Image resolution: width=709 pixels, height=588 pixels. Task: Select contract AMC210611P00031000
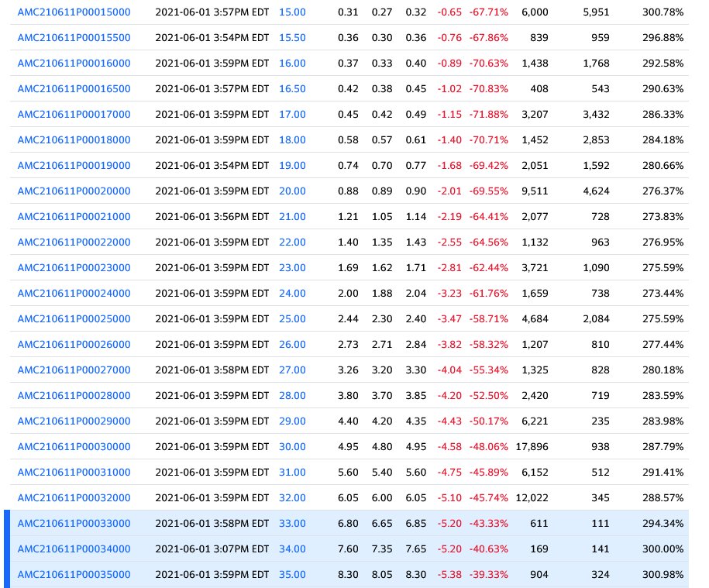(x=74, y=472)
